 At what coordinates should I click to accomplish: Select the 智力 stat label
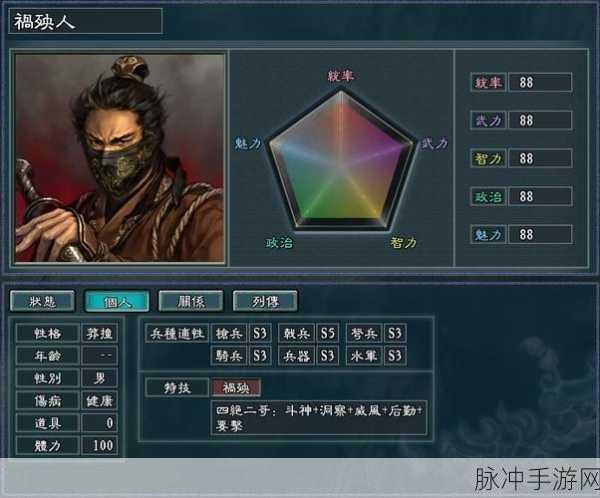488,158
